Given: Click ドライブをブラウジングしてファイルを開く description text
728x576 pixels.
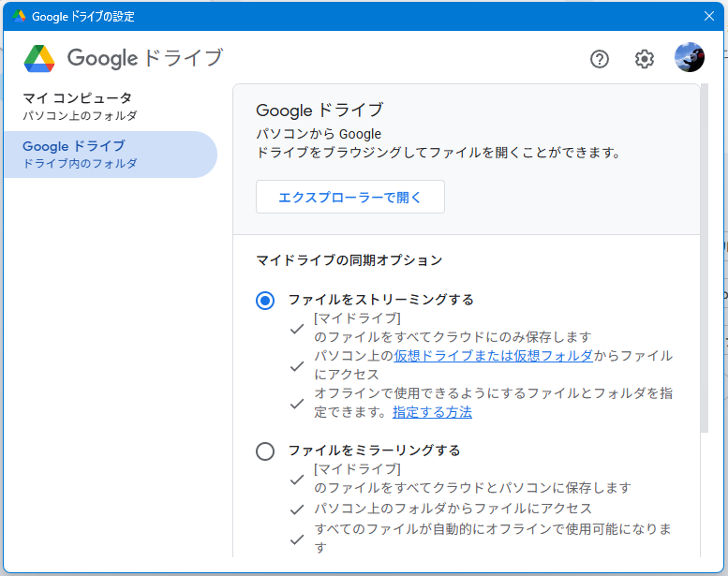Looking at the screenshot, I should pyautogui.click(x=438, y=153).
